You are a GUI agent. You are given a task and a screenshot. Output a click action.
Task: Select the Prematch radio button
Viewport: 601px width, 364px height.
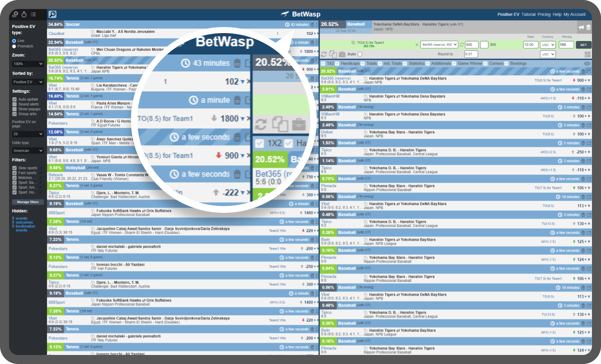point(14,46)
